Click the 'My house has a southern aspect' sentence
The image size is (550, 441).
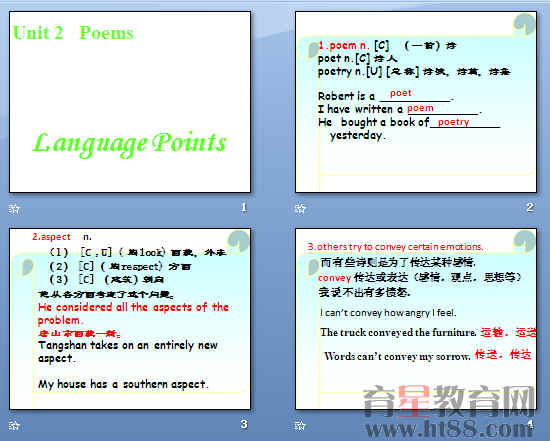(x=123, y=384)
